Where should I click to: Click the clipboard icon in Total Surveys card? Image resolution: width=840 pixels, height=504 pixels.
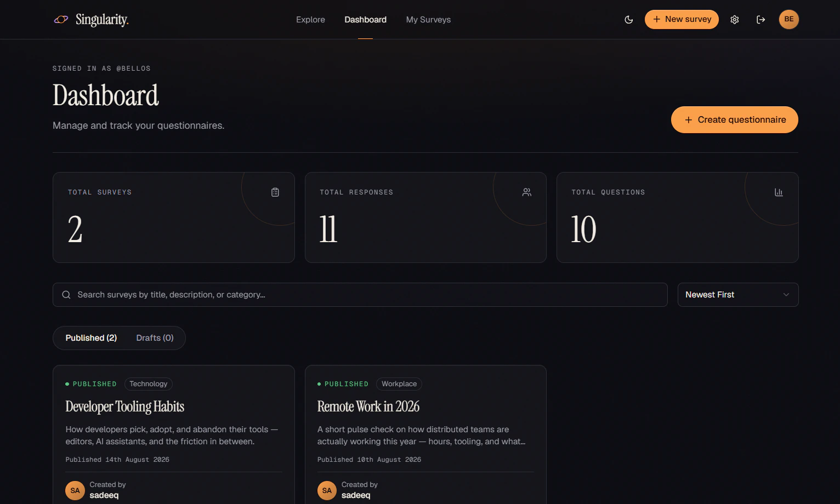pyautogui.click(x=275, y=192)
